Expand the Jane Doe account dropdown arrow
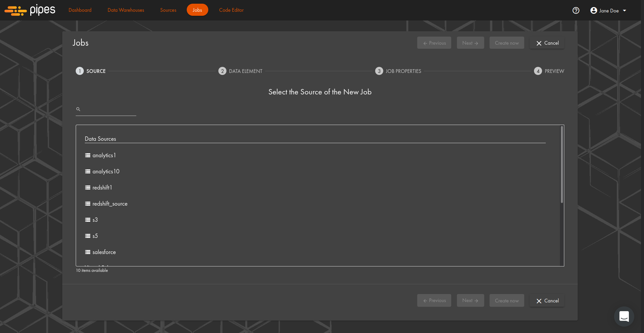Image resolution: width=644 pixels, height=333 pixels. coord(624,11)
